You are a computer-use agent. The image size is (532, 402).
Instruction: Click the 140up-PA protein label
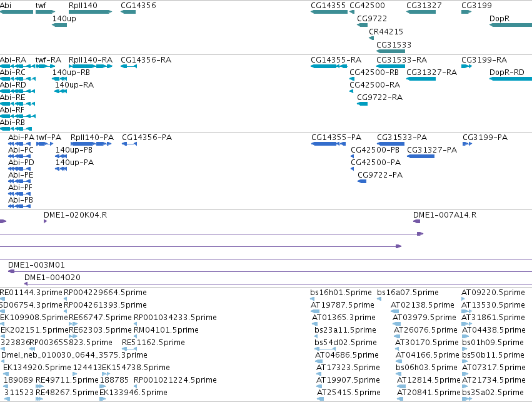tap(74, 163)
